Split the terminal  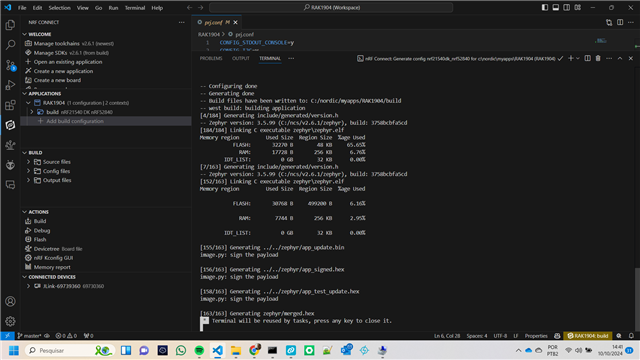tap(587, 58)
